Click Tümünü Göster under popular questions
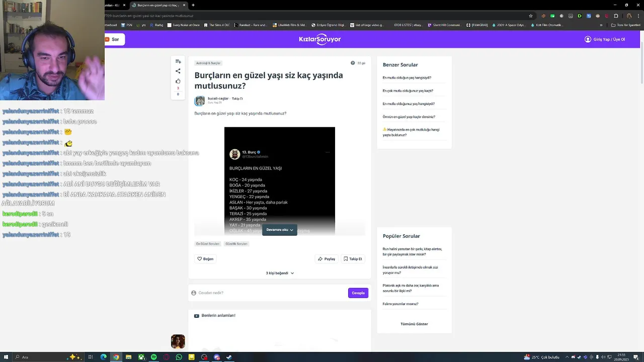 coord(414,324)
